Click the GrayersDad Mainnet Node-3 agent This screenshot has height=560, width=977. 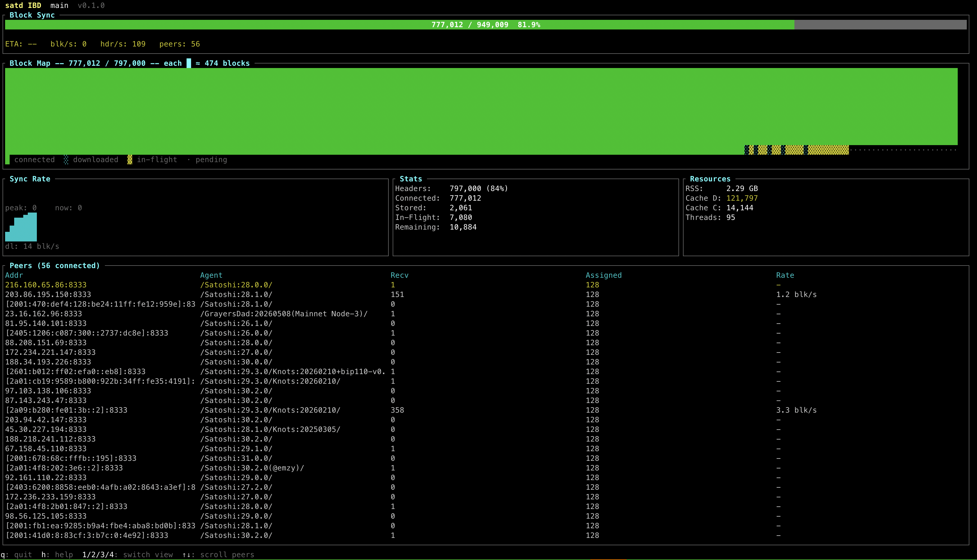tap(284, 314)
